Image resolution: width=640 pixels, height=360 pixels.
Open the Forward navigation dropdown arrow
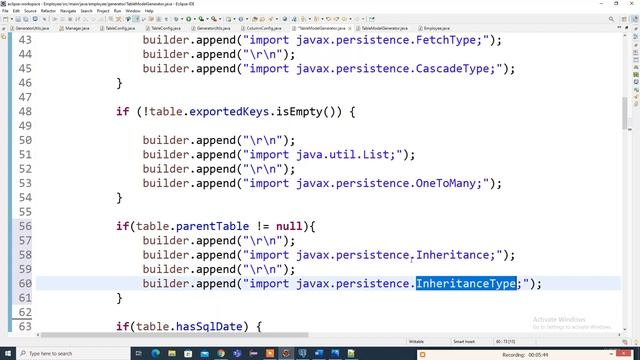pos(363,19)
